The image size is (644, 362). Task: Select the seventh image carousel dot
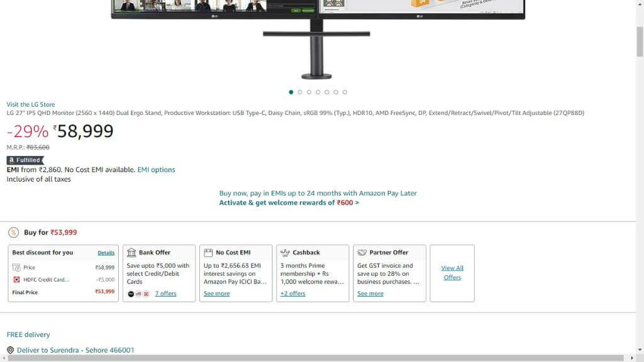click(345, 92)
